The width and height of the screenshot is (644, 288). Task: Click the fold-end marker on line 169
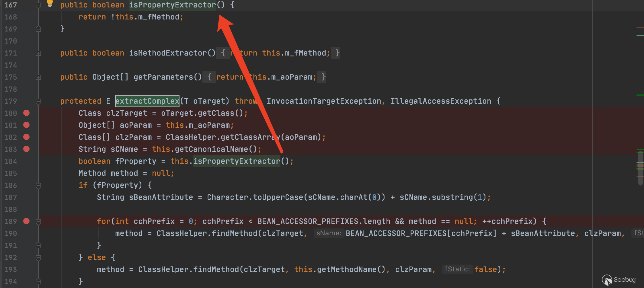[38, 29]
